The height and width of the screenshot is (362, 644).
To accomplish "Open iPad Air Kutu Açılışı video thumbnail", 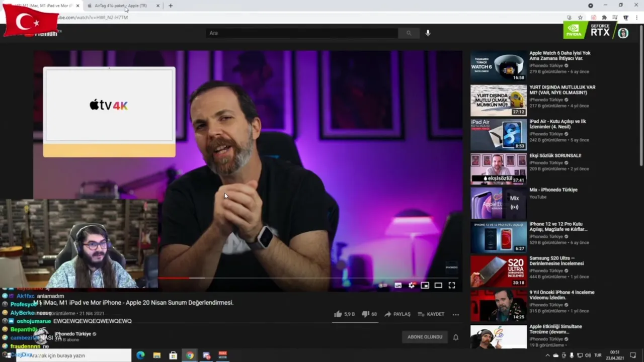I will 499,134.
